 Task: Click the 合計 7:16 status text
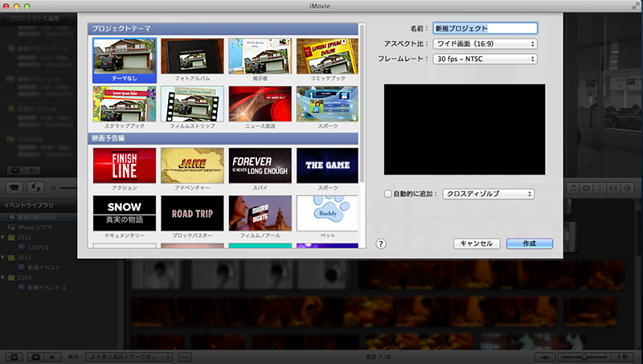378,357
